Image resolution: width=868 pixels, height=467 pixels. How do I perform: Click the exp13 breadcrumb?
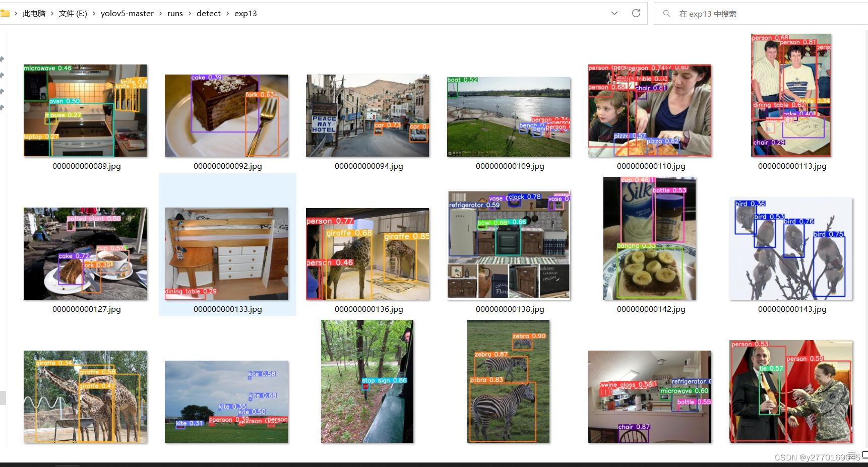[245, 14]
